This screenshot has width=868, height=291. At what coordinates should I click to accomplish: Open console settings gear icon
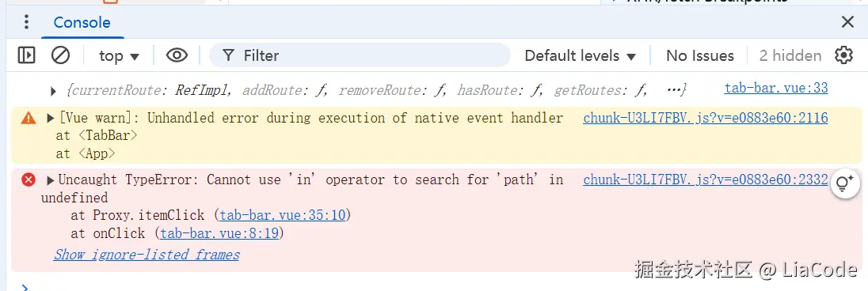[x=843, y=55]
